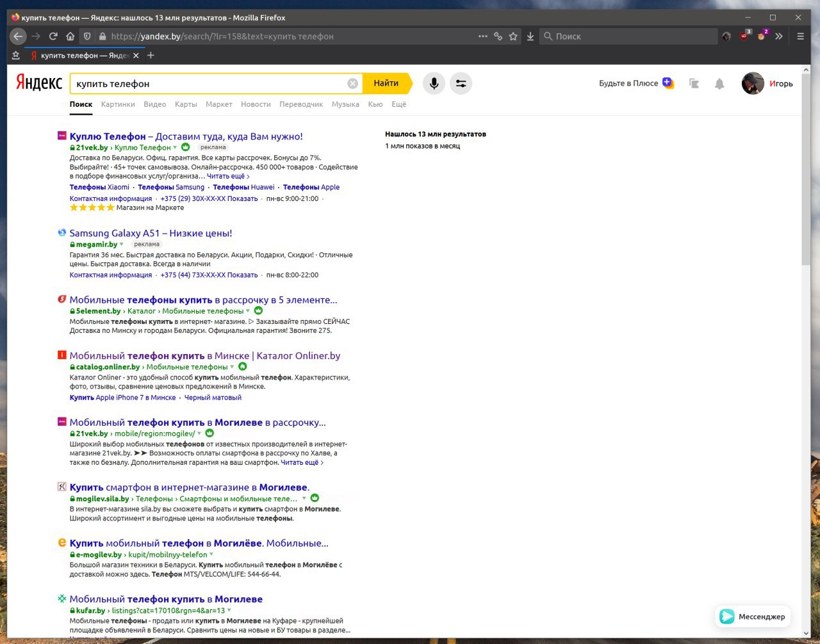The height and width of the screenshot is (644, 820).
Task: Go back using Firefox back arrow
Action: [18, 36]
